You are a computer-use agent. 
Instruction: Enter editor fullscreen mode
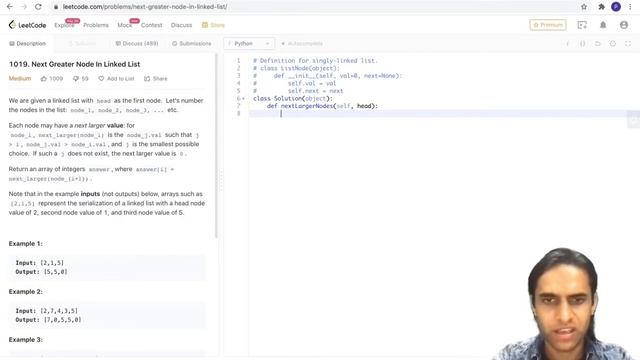(x=628, y=44)
